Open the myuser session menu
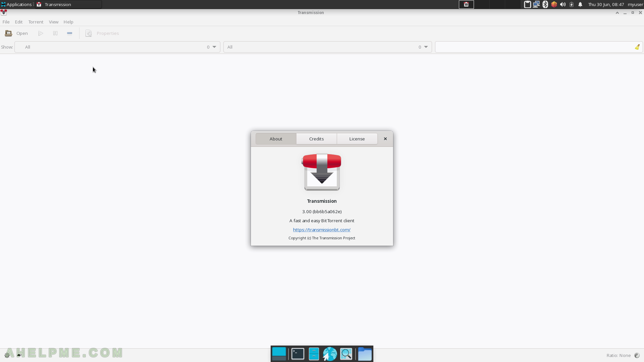Screen dimensions: 644x362 point(635,4)
